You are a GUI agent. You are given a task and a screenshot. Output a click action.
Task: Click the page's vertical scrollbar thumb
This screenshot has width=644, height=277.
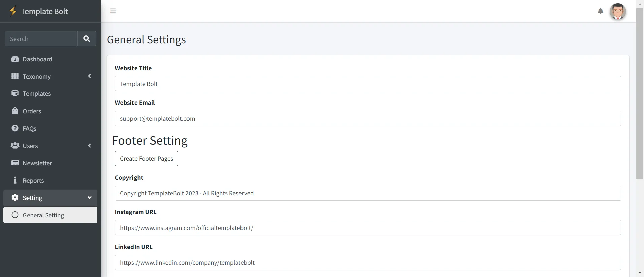pos(640,94)
